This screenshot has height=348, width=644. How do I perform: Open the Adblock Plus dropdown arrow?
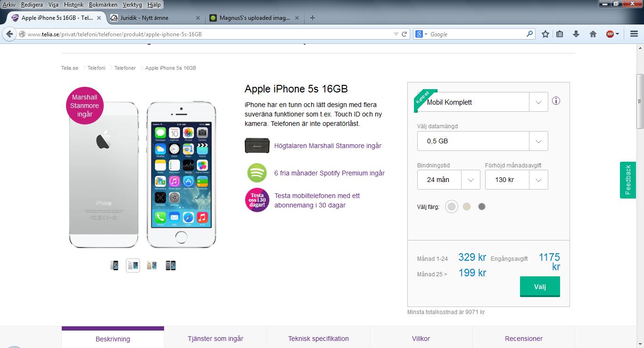point(618,34)
